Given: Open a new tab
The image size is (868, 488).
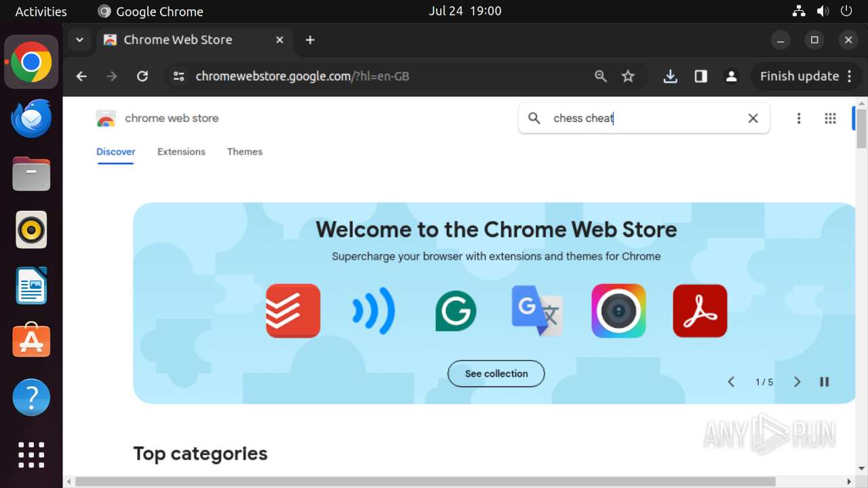Looking at the screenshot, I should click(x=310, y=40).
